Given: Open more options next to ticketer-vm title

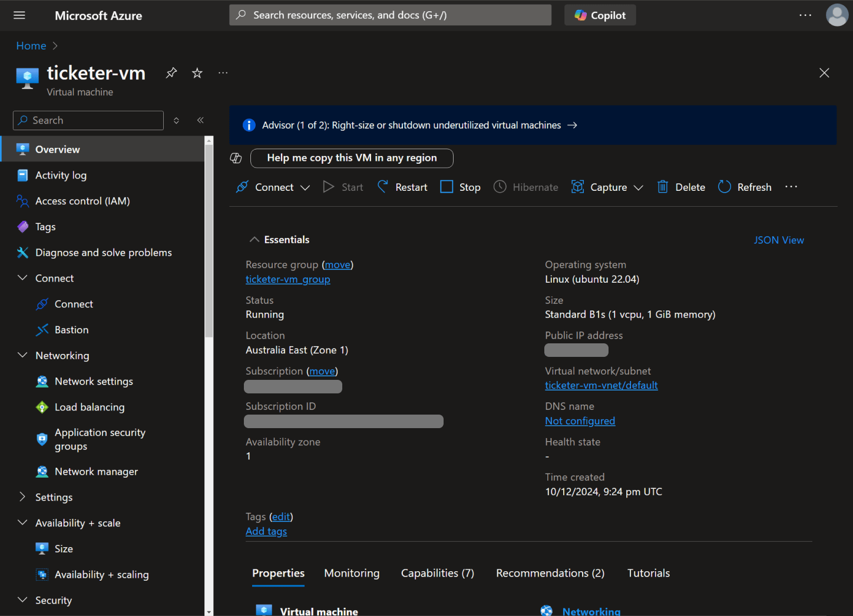Looking at the screenshot, I should click(223, 73).
